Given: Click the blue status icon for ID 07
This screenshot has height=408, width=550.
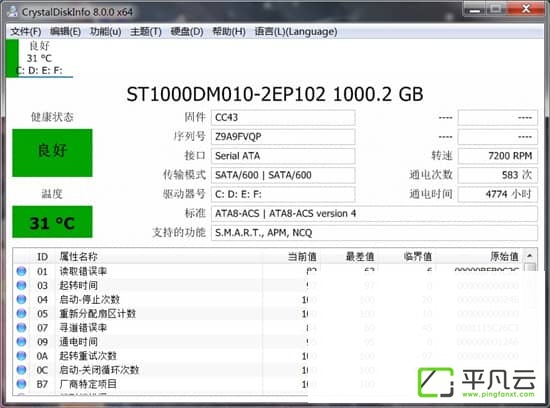Looking at the screenshot, I should tap(21, 327).
